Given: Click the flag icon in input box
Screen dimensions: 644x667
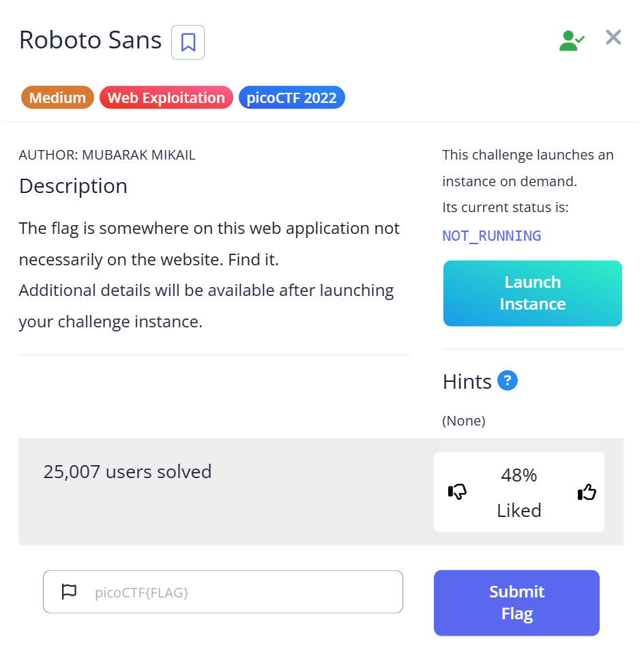Looking at the screenshot, I should [x=70, y=592].
